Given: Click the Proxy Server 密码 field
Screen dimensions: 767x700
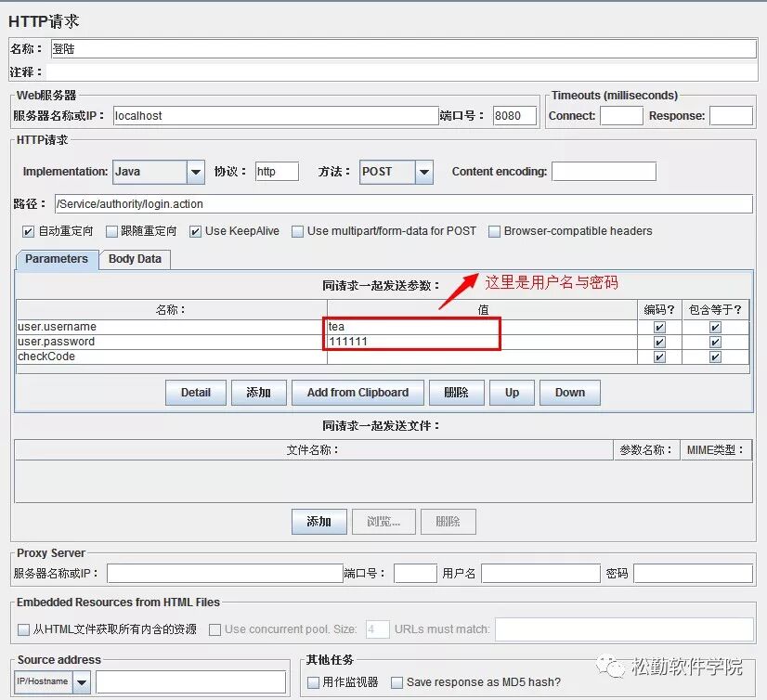Looking at the screenshot, I should pyautogui.click(x=693, y=574).
